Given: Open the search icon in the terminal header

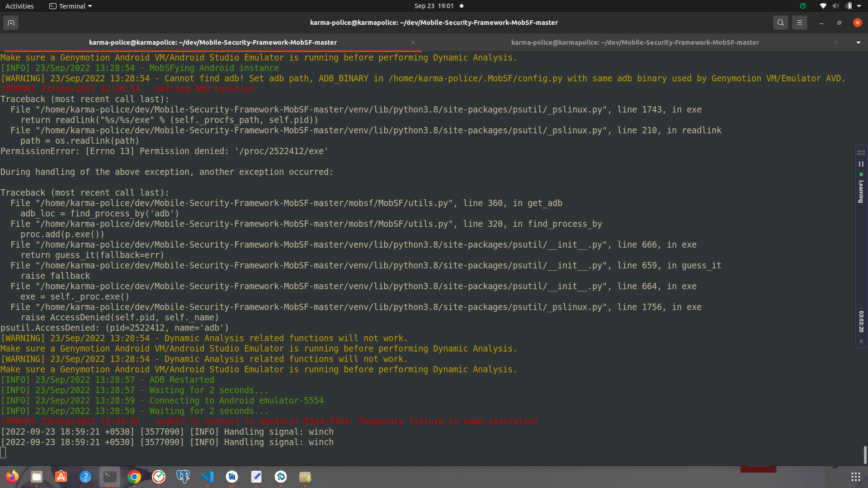Looking at the screenshot, I should coord(780,22).
